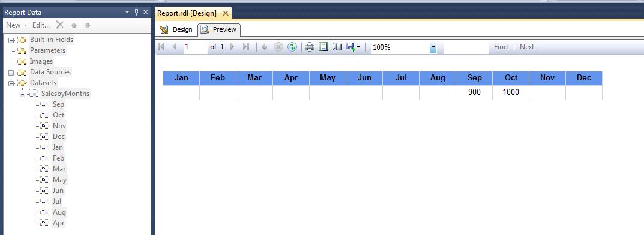Select the Aug field in dataset
Image resolution: width=644 pixels, height=235 pixels.
(59, 212)
